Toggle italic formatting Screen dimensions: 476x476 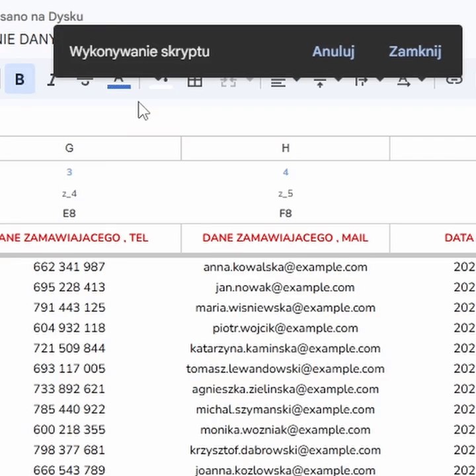pyautogui.click(x=52, y=81)
